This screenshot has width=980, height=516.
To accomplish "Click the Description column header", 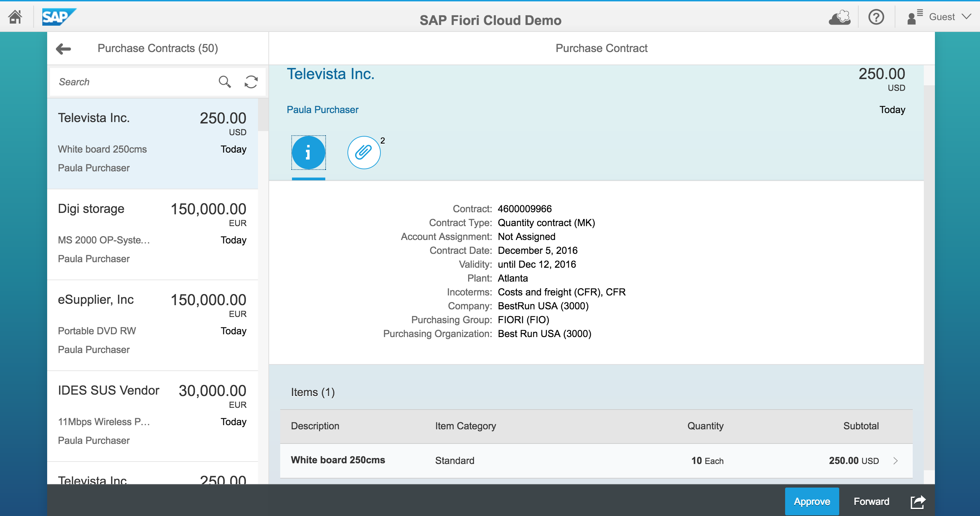I will coord(315,426).
